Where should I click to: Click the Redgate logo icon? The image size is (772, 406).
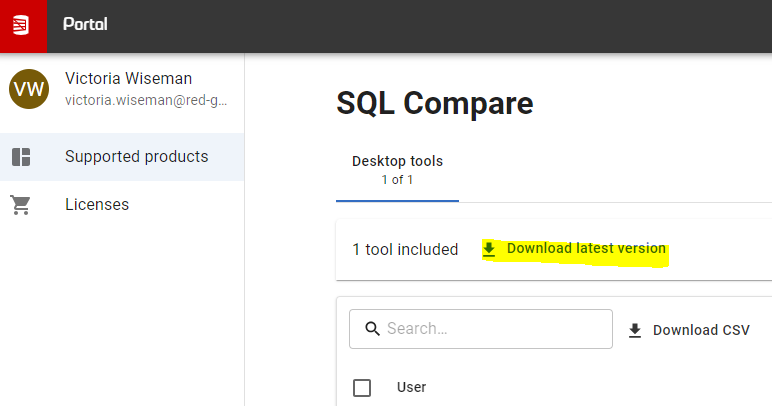click(21, 25)
